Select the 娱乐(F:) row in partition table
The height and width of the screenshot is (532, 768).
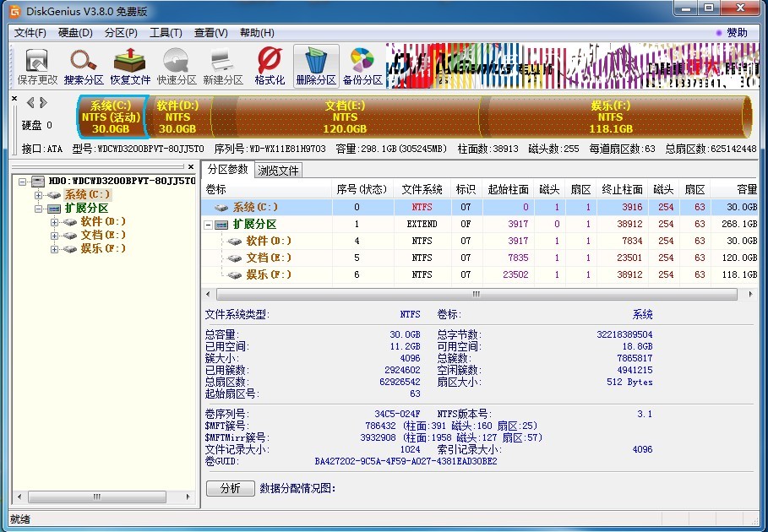tap(268, 274)
